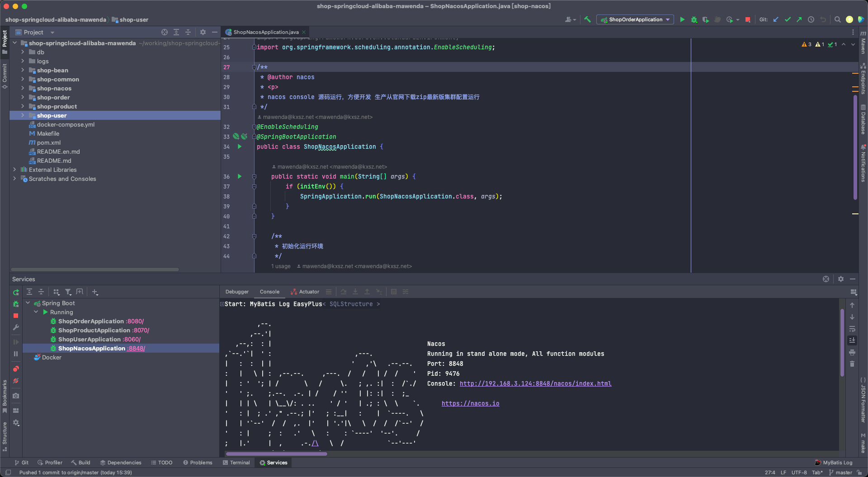Run ShopOrderApplication with the green play button
The height and width of the screenshot is (477, 868).
pos(682,19)
